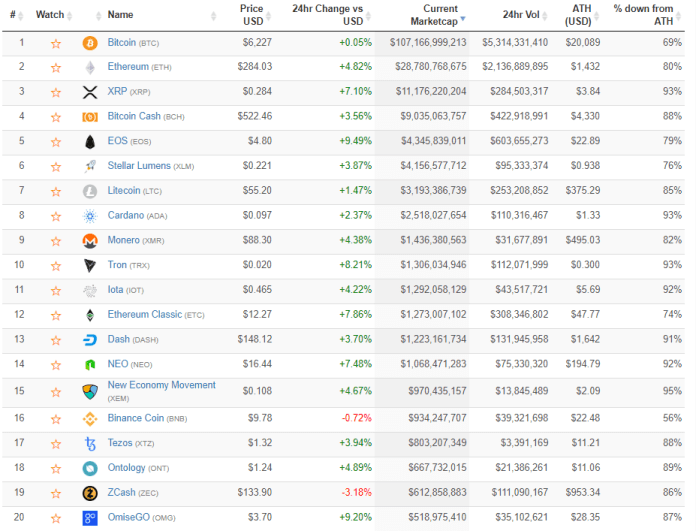
Task: Click the Iota logo icon
Action: (90, 291)
